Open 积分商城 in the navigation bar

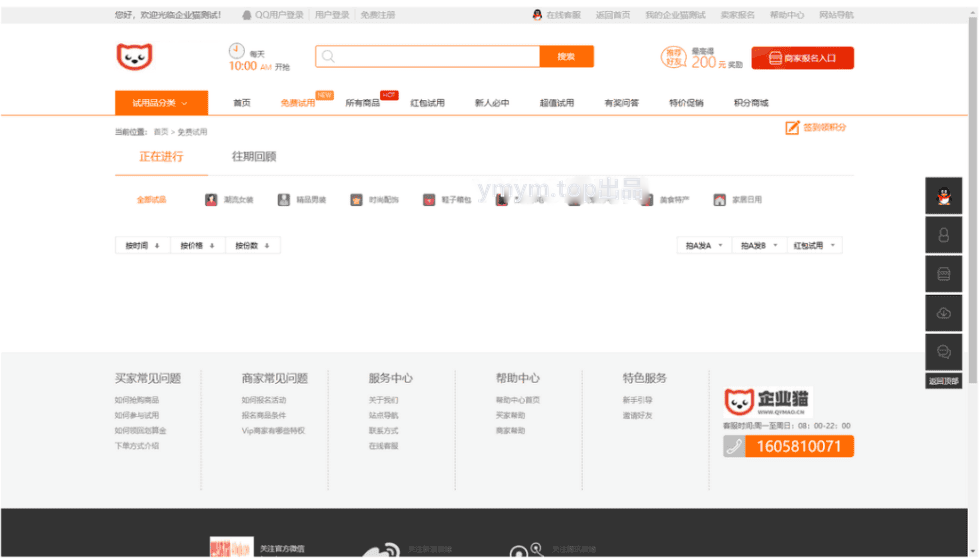click(x=751, y=103)
